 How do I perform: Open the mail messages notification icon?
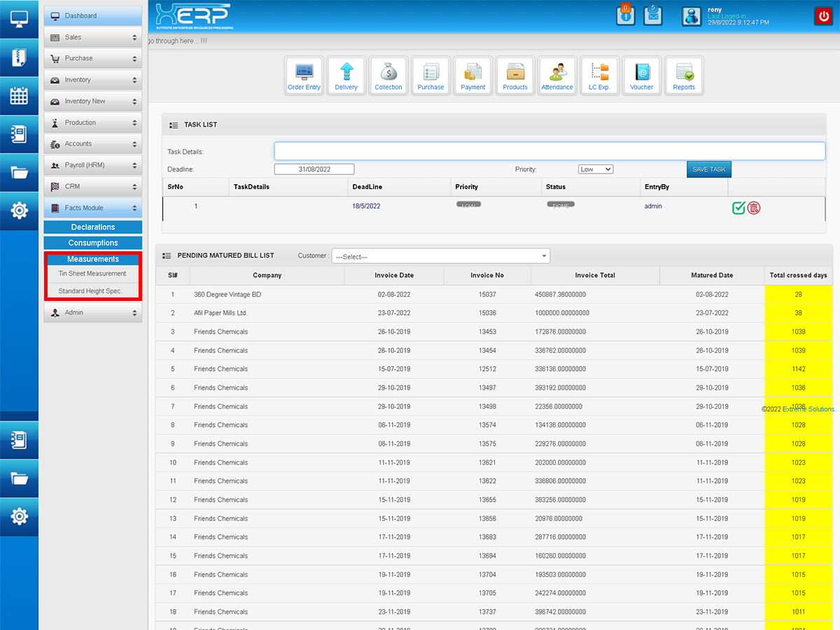pyautogui.click(x=653, y=16)
